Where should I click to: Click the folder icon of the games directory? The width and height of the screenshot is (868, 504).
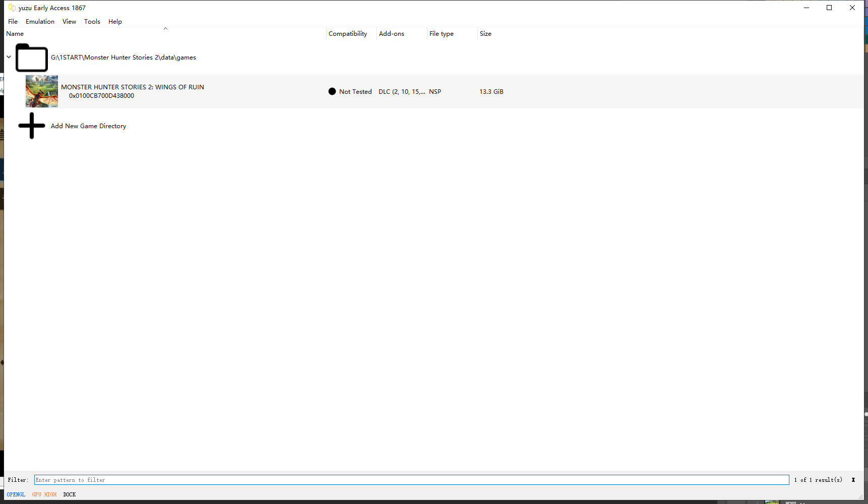[x=31, y=58]
